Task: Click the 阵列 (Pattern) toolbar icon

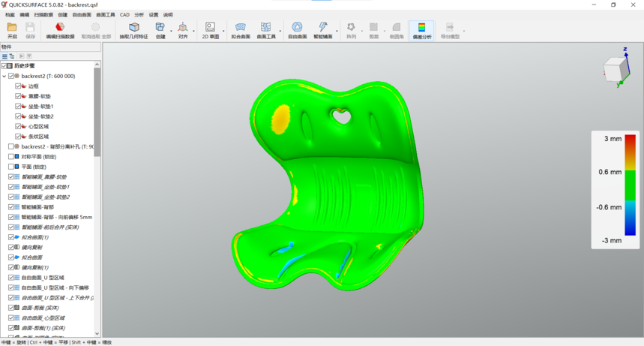Action: (x=351, y=27)
